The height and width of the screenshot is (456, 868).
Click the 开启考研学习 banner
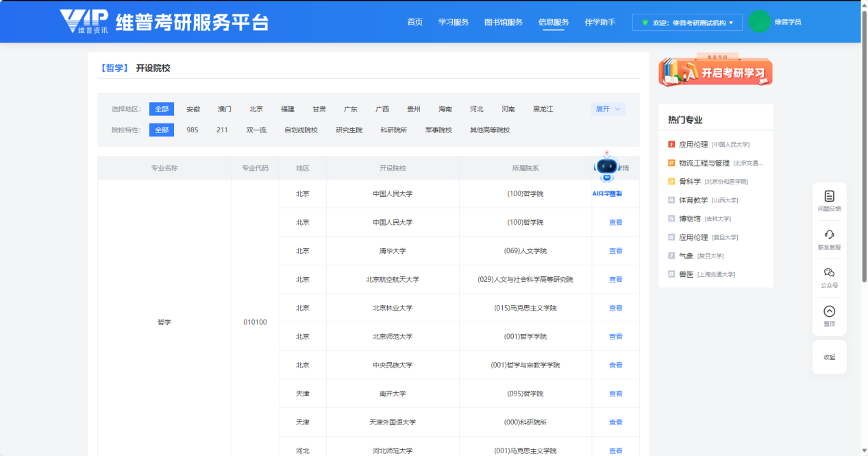tap(715, 71)
